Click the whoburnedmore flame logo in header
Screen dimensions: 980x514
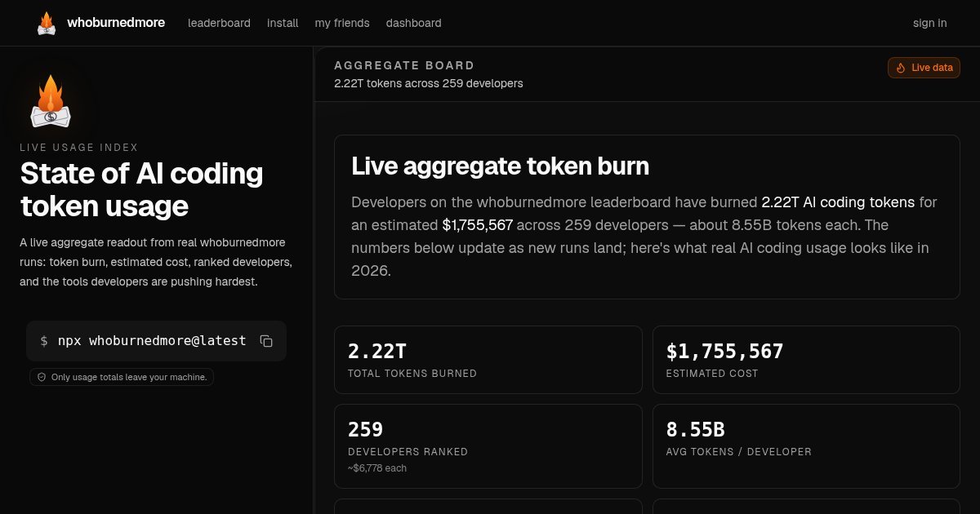tap(47, 23)
